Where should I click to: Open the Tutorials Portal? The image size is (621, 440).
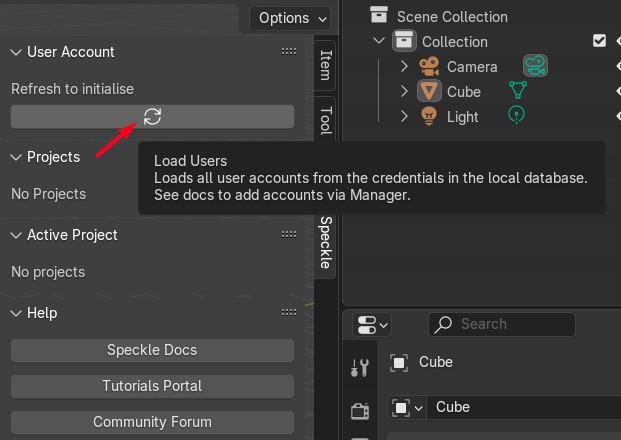(152, 387)
